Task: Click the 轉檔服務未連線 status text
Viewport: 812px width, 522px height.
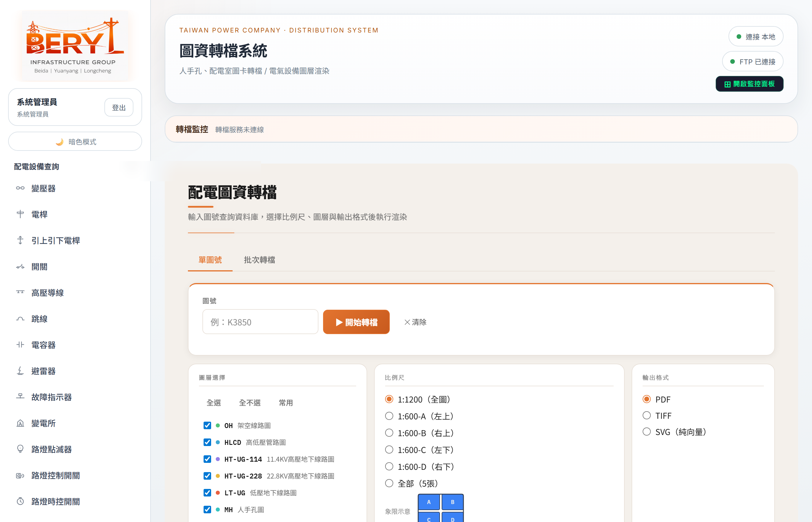Action: [x=240, y=129]
